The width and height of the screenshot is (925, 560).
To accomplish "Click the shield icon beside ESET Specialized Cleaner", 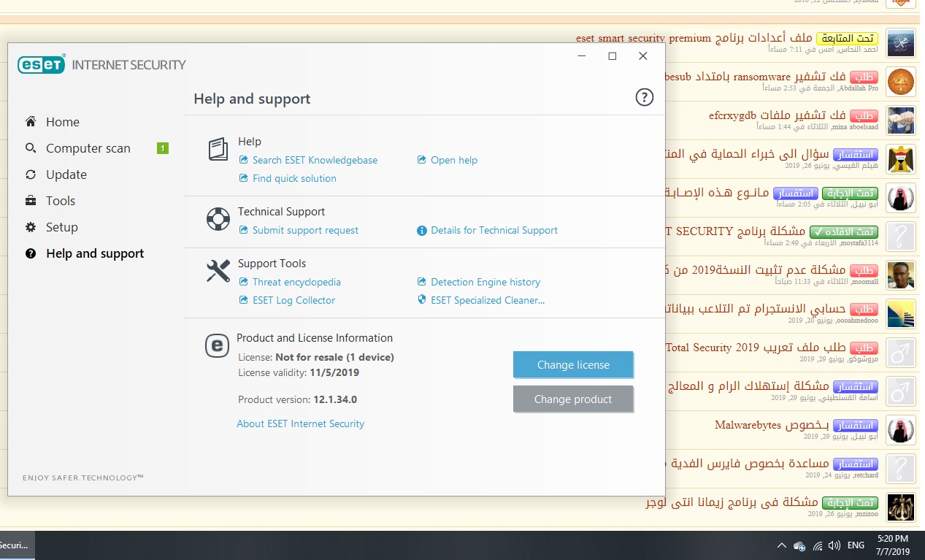I will 421,300.
